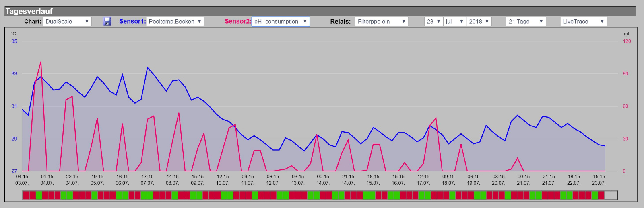Click the °C axis unit label
The height and width of the screenshot is (208, 644).
[x=14, y=34]
